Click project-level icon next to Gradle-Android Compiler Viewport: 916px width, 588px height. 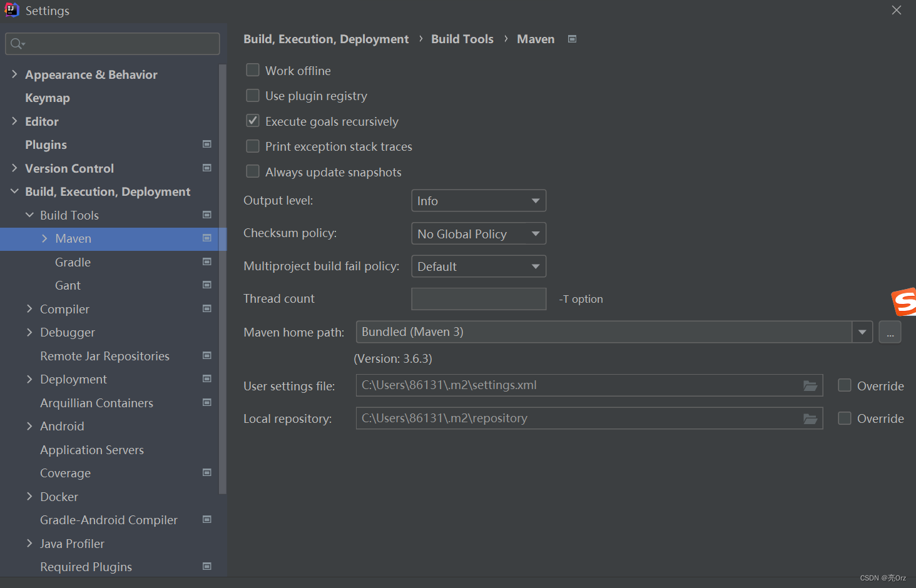207,520
